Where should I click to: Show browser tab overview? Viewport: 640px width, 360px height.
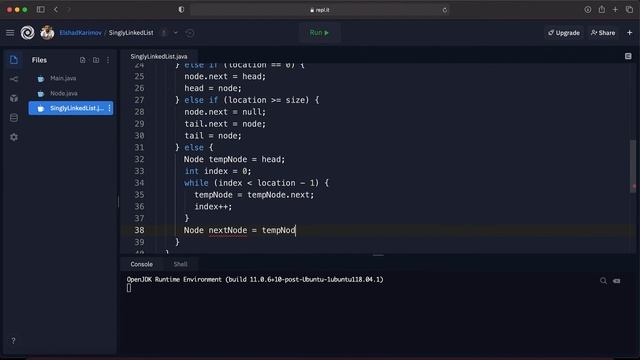point(629,9)
